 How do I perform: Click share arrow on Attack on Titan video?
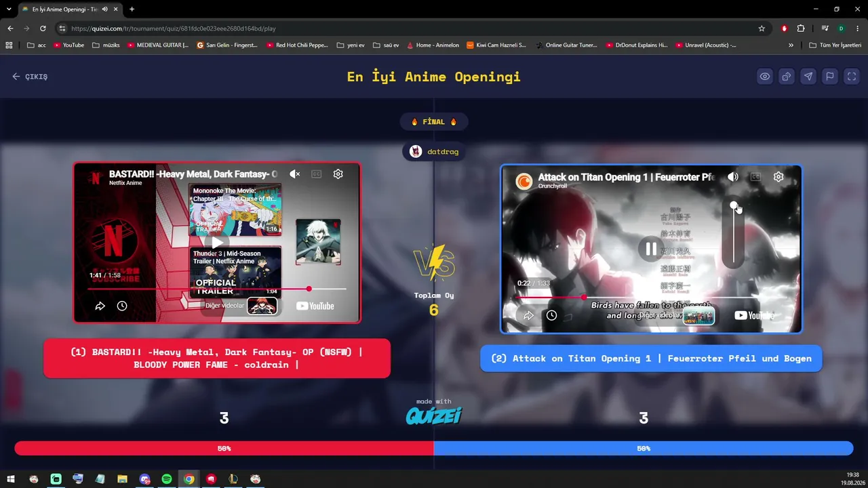click(x=528, y=315)
